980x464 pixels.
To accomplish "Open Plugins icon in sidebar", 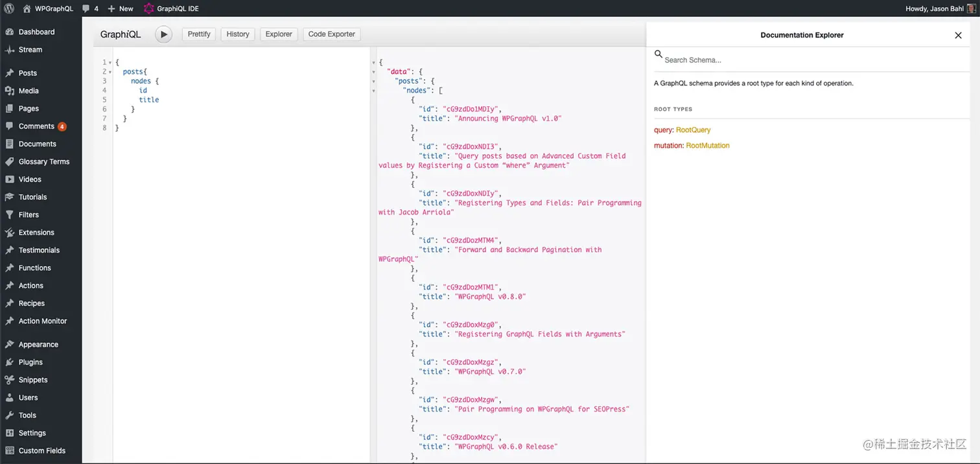I will [9, 362].
